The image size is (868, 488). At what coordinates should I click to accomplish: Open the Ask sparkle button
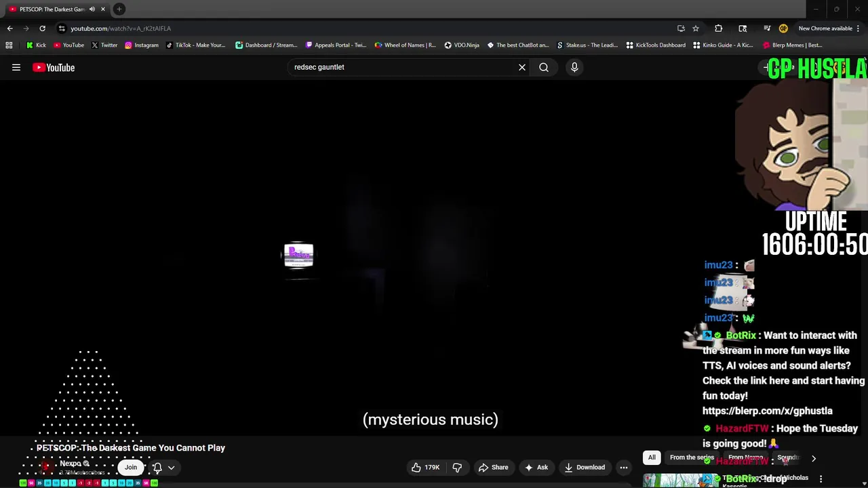[x=536, y=467]
